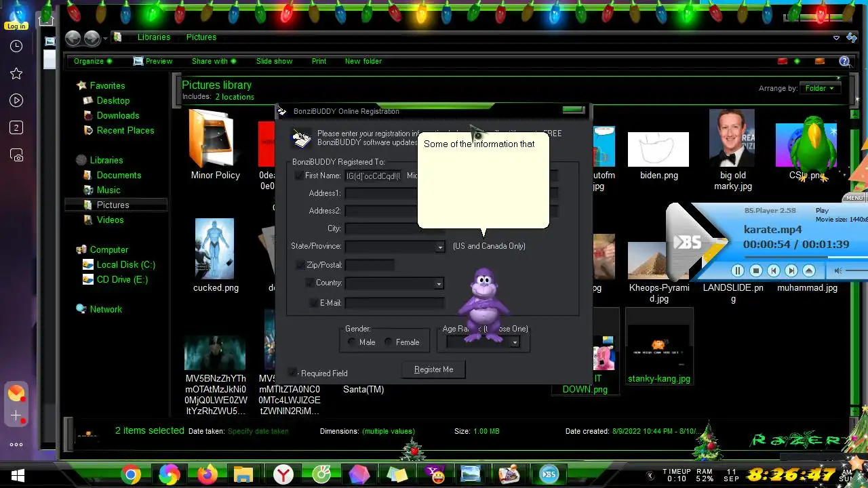Select Music library in sidebar
The width and height of the screenshot is (868, 488).
coord(108,190)
